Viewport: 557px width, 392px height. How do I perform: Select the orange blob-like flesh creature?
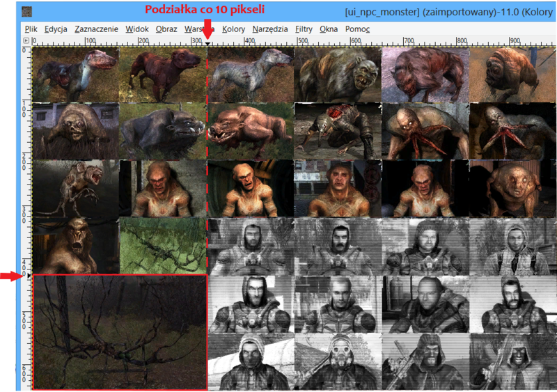click(x=512, y=75)
